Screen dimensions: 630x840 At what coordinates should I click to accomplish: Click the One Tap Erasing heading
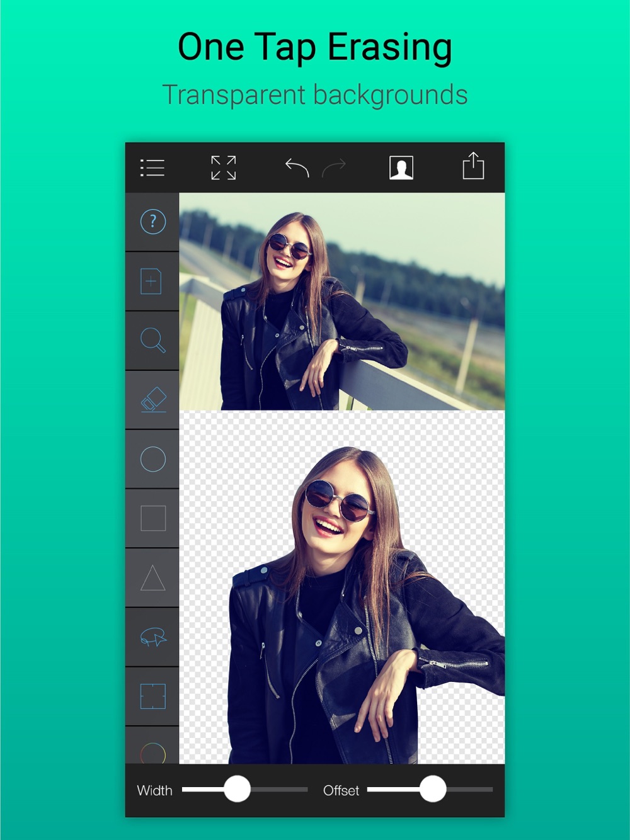(x=315, y=48)
